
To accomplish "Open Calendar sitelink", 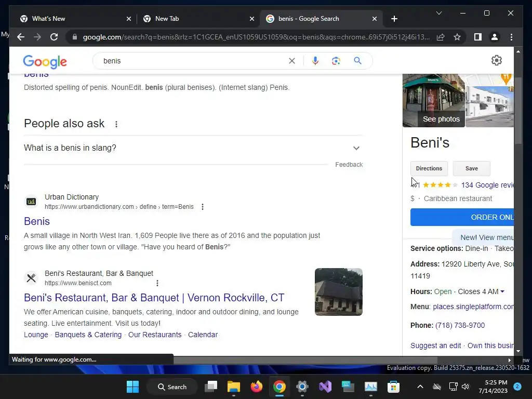I will [x=203, y=335].
